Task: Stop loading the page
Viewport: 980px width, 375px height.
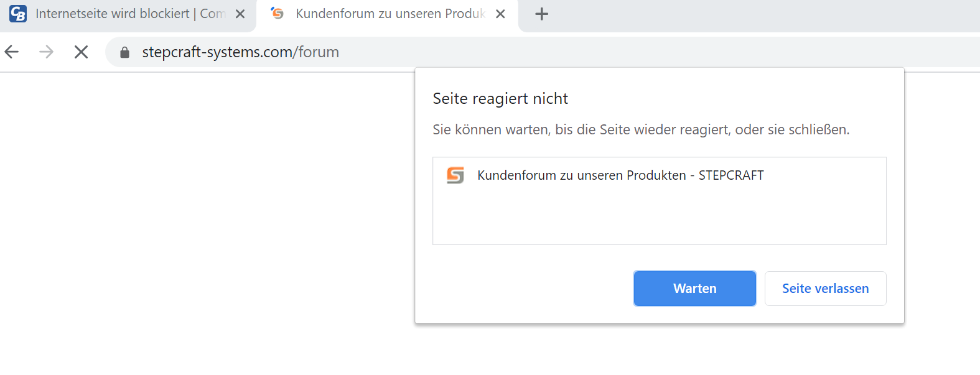Action: point(81,52)
